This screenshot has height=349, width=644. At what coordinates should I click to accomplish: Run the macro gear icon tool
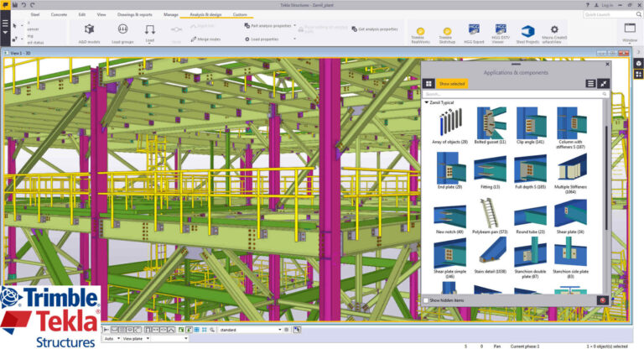click(x=554, y=34)
